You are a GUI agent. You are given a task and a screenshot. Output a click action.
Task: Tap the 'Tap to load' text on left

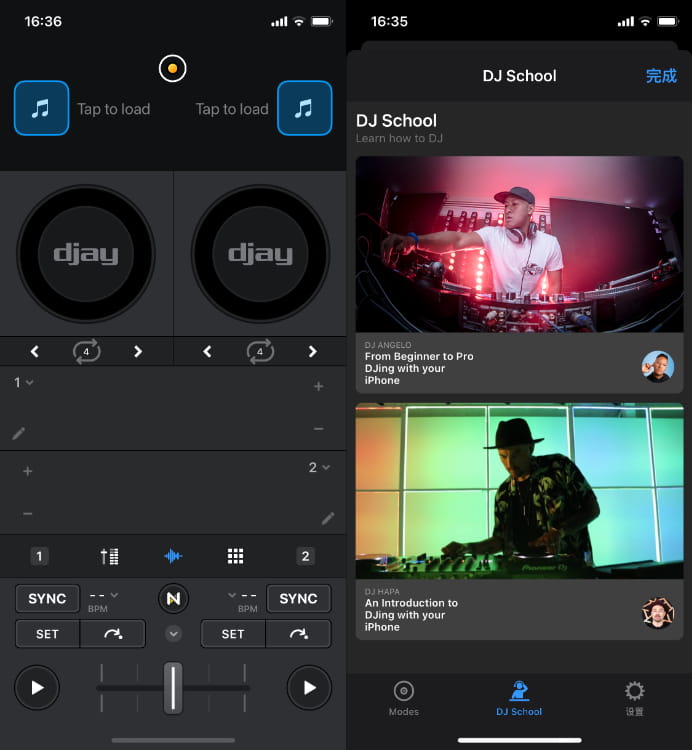pos(114,109)
